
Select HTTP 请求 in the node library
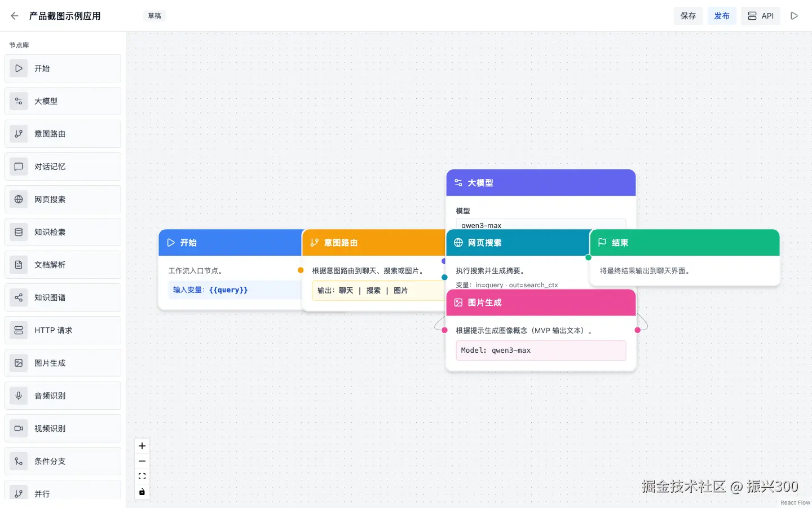63,330
